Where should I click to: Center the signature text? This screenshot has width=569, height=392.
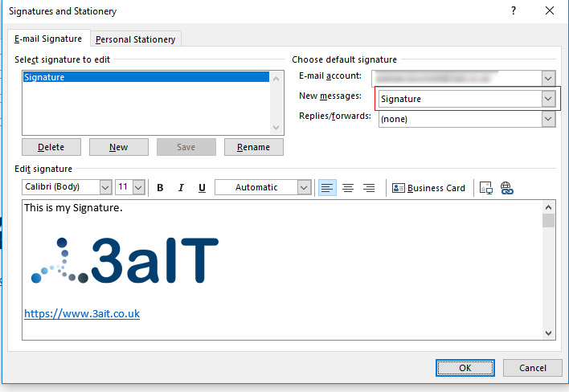point(348,187)
